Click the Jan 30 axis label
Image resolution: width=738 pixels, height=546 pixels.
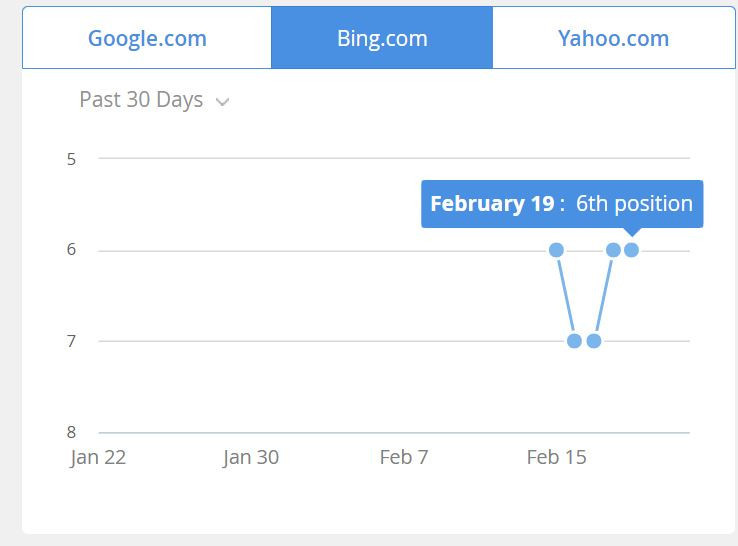coord(251,457)
